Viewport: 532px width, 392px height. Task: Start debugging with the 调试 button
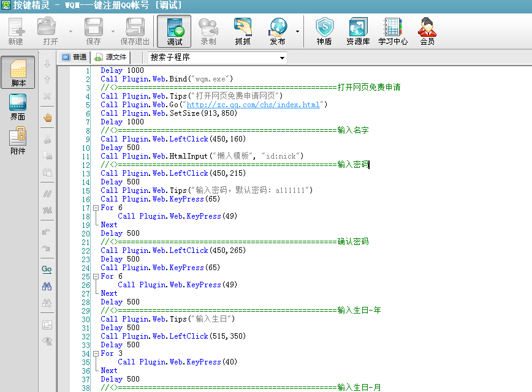coord(175,31)
